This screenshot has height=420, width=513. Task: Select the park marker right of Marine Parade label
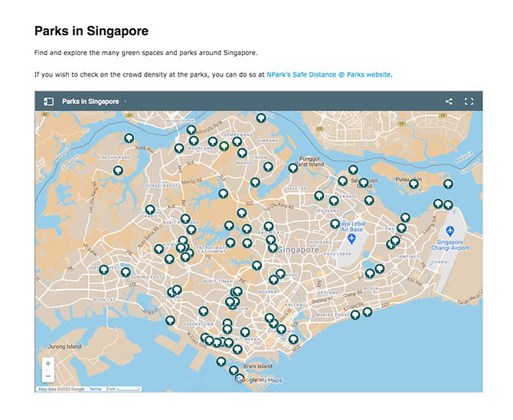[x=355, y=314]
